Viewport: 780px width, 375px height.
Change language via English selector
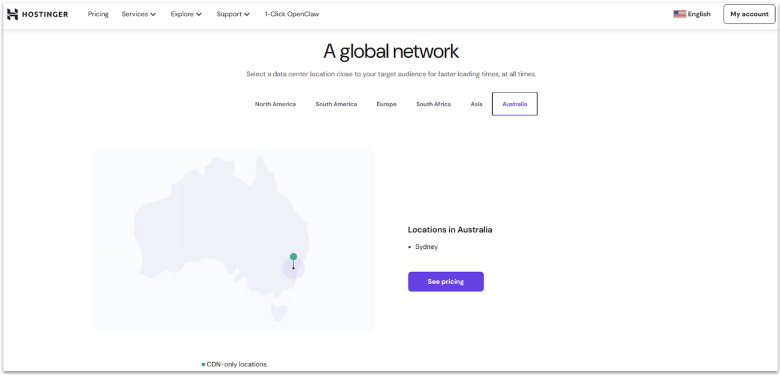click(x=692, y=14)
